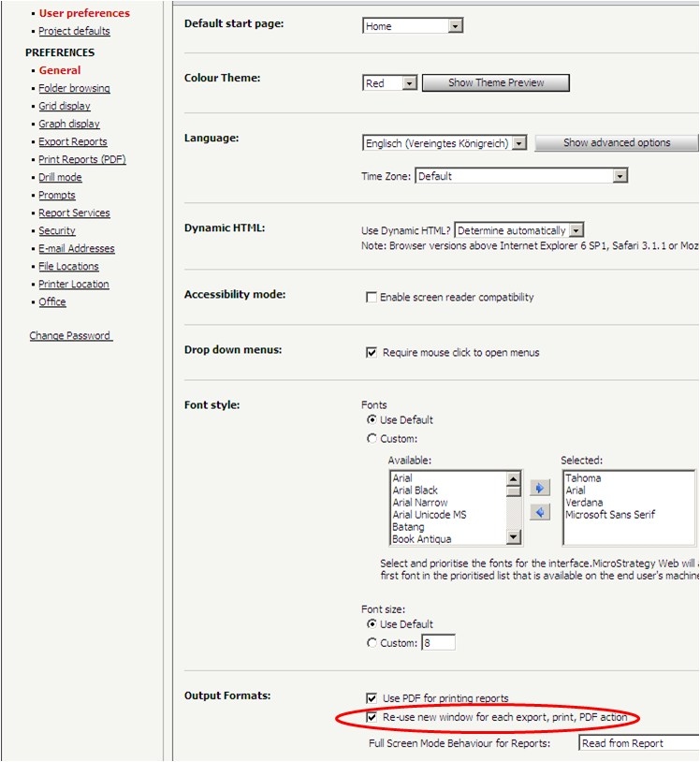Open Security preferences
This screenshot has width=700, height=762.
(57, 231)
